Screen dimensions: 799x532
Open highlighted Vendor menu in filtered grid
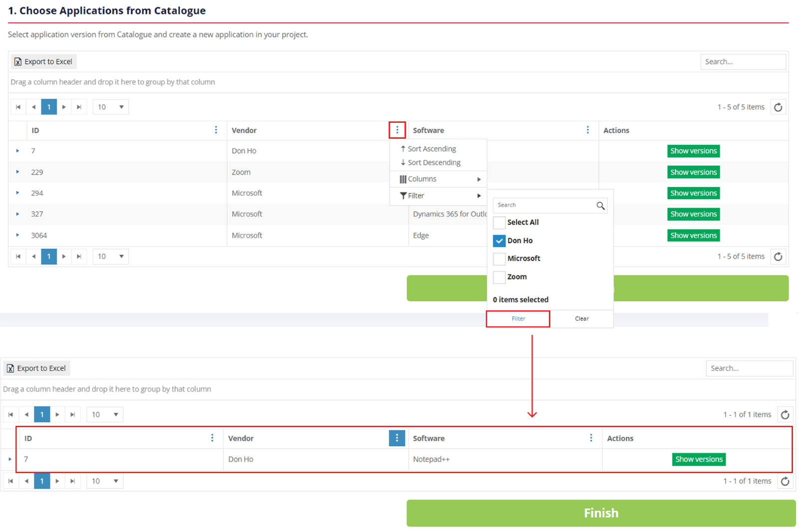397,438
